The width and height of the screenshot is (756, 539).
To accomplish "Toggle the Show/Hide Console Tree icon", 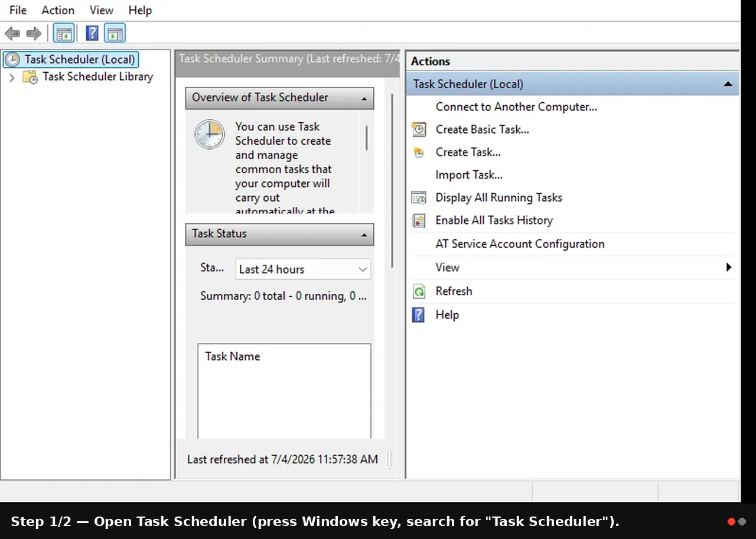I will (x=64, y=34).
